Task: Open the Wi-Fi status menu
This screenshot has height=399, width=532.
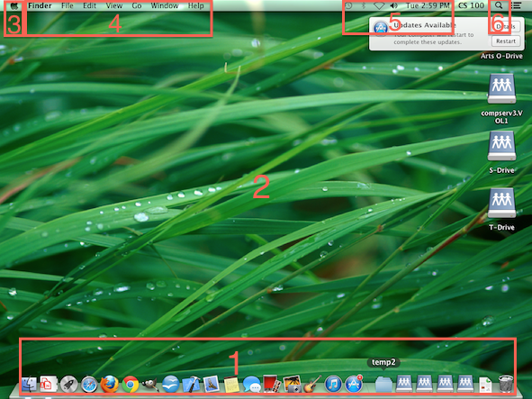Action: (379, 5)
